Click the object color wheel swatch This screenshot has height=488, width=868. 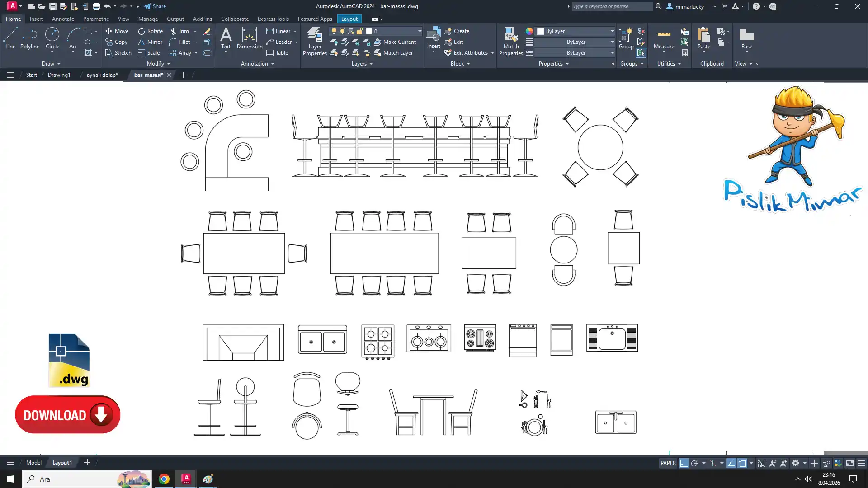coord(529,31)
